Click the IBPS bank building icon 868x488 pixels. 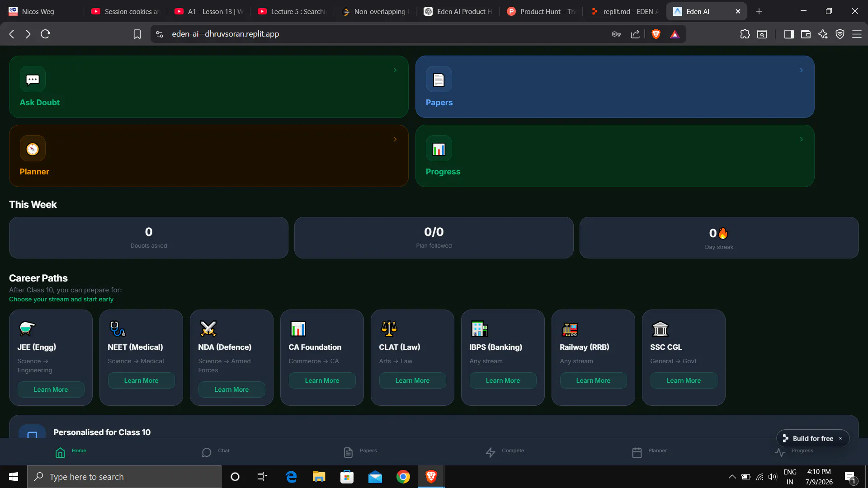(479, 328)
